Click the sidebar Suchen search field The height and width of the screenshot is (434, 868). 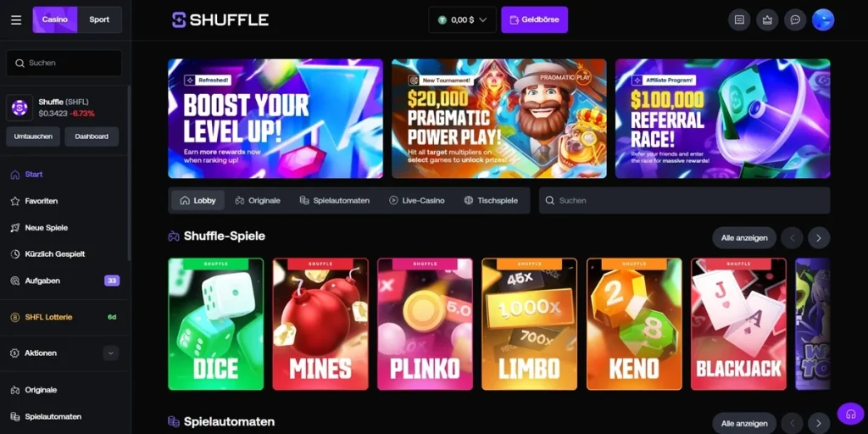click(64, 63)
